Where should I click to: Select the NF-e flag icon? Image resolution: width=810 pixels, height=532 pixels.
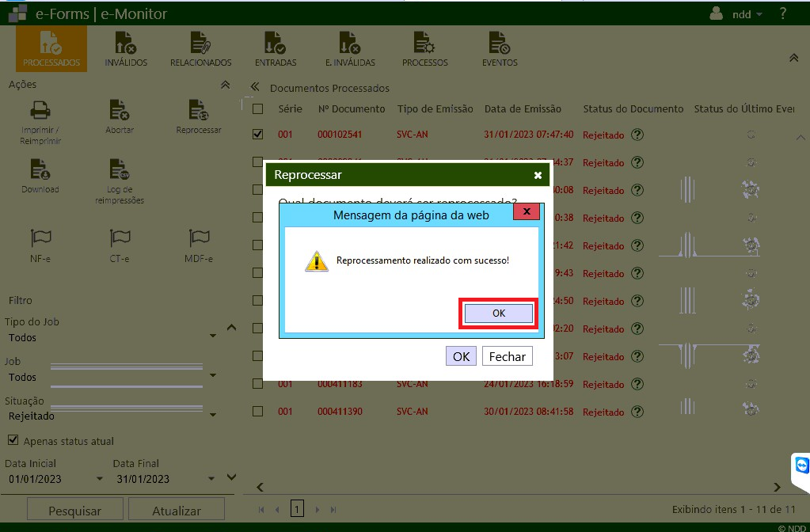click(40, 238)
